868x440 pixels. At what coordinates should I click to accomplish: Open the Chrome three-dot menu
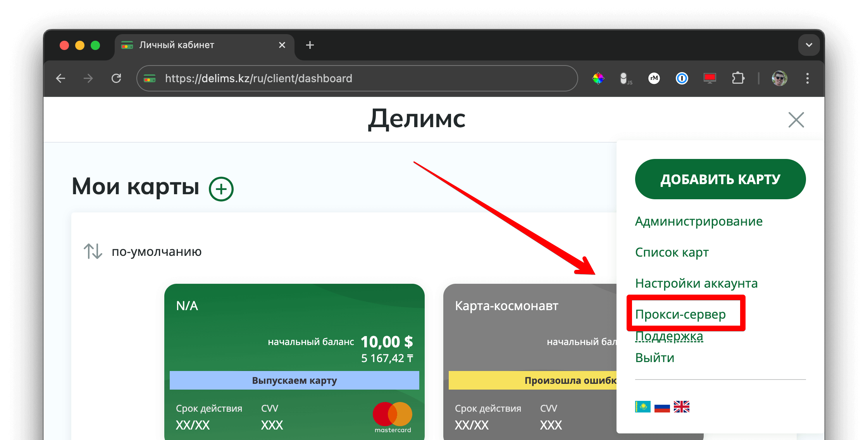coord(808,78)
